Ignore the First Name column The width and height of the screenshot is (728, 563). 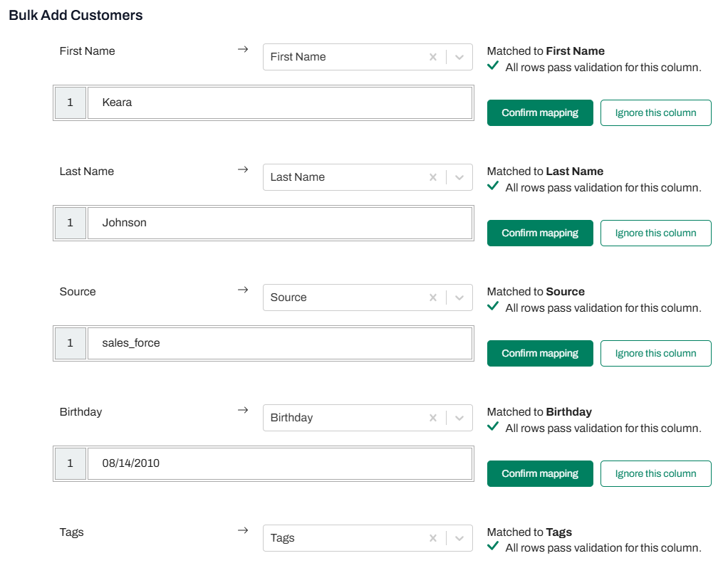point(655,112)
